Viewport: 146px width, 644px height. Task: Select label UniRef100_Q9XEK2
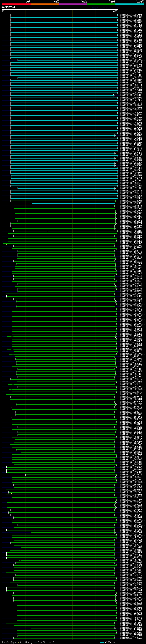(131, 203)
